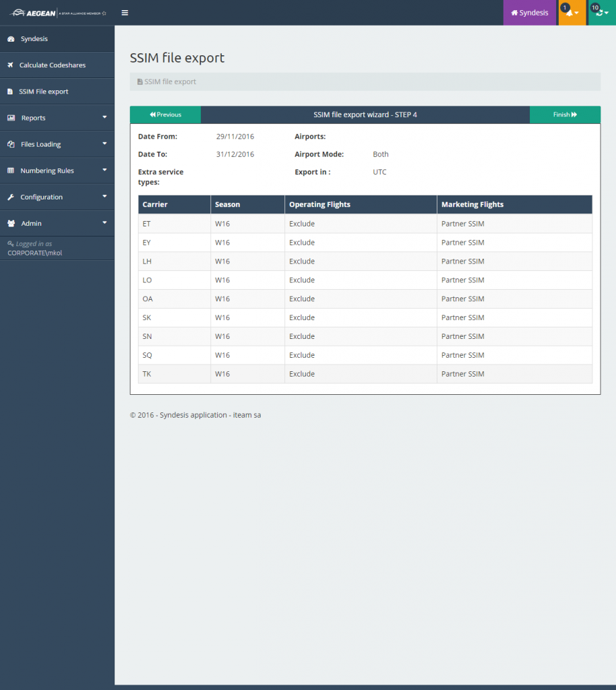Open the iteam sa link in footer
The height and width of the screenshot is (690, 616).
click(247, 414)
